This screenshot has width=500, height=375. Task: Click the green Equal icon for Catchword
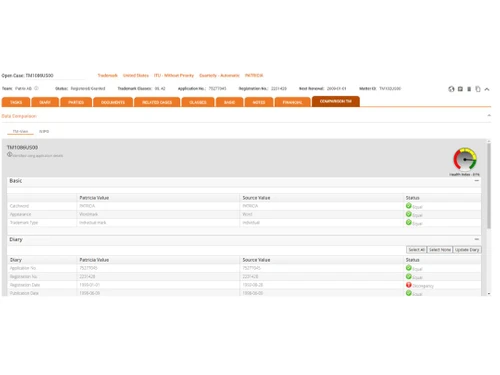(409, 206)
